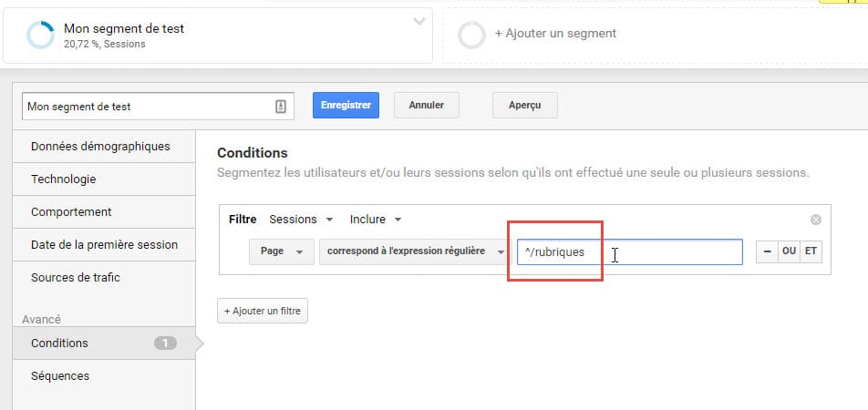The height and width of the screenshot is (410, 868).
Task: Click the empty circle icon beside Ajouter un segment
Action: tap(471, 35)
